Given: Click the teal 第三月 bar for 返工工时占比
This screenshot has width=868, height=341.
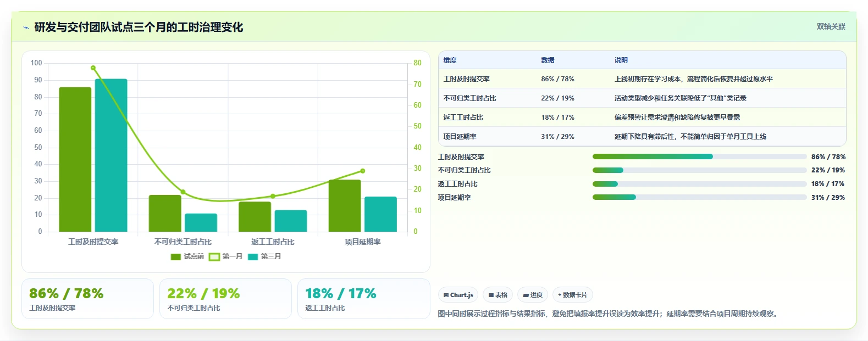Looking at the screenshot, I should tap(291, 221).
